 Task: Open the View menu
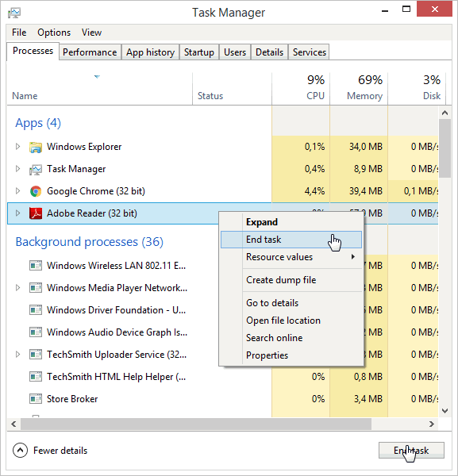pos(91,33)
